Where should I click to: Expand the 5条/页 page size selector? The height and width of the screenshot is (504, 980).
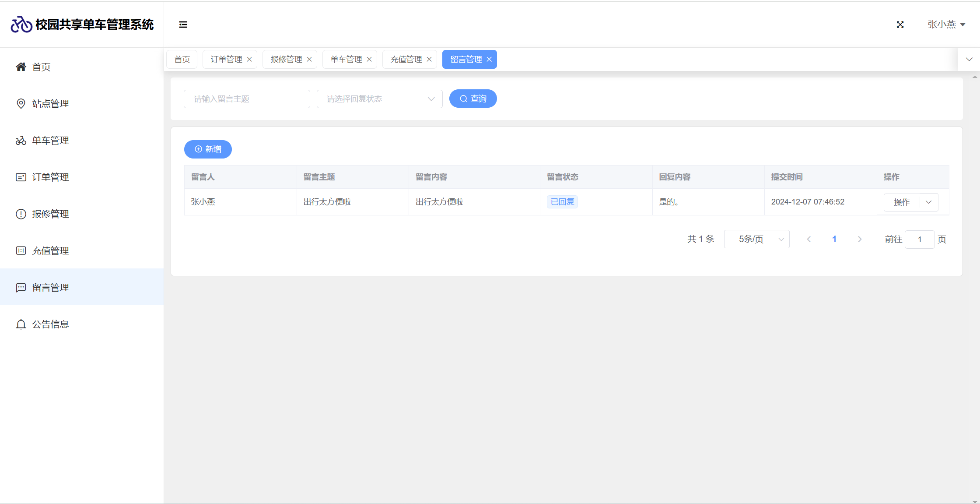(x=756, y=240)
